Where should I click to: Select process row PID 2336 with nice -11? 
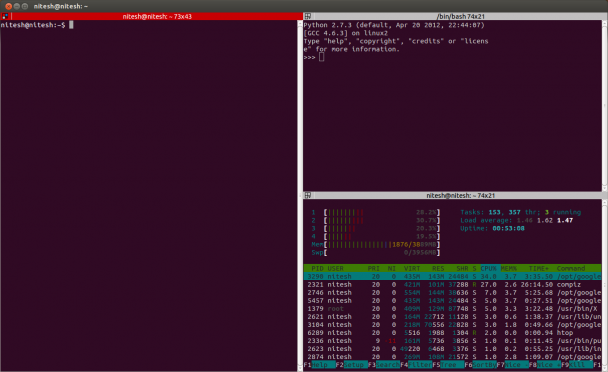(x=452, y=341)
